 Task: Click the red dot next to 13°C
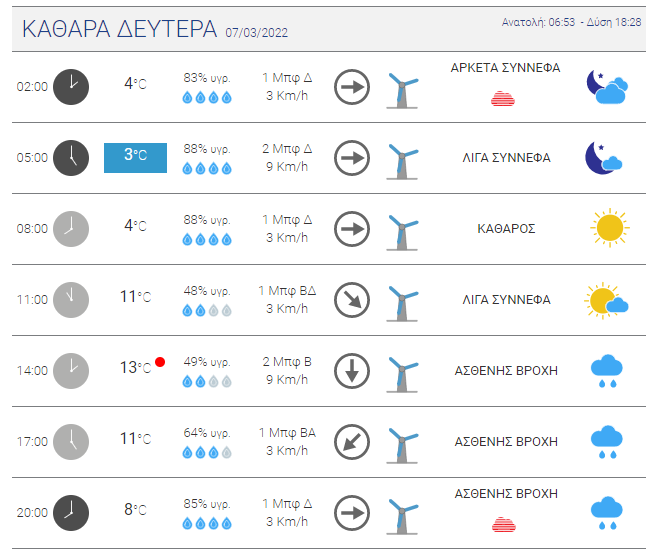coord(160,362)
